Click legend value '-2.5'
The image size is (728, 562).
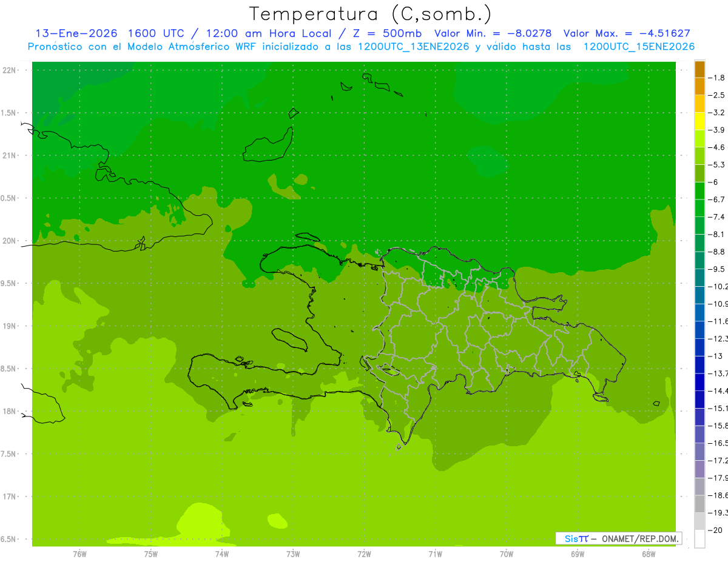tap(717, 95)
